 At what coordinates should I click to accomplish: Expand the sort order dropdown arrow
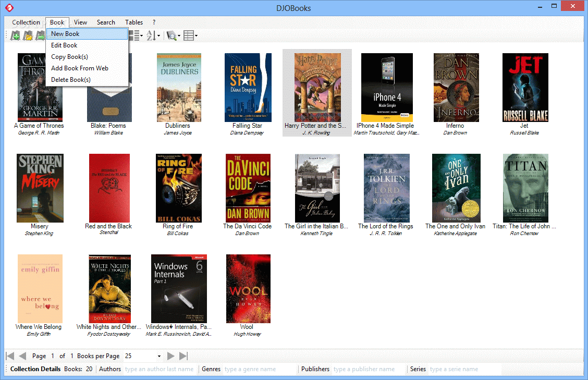coord(158,36)
